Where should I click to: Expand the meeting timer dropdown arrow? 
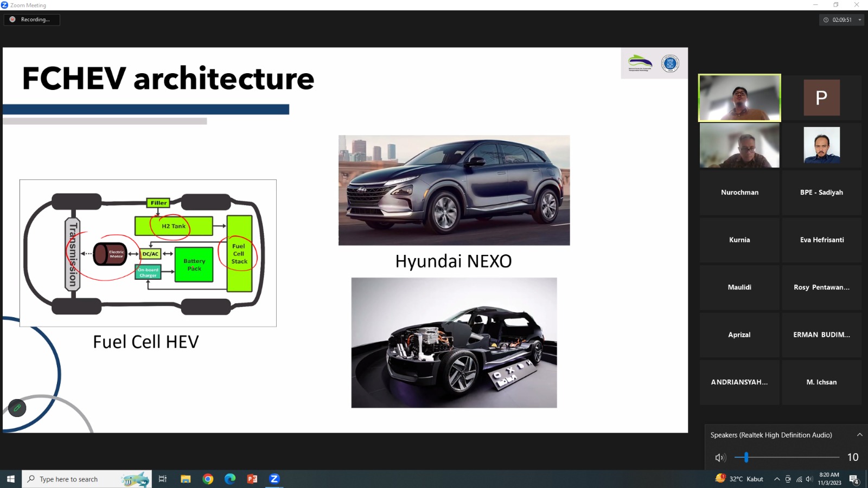click(859, 20)
